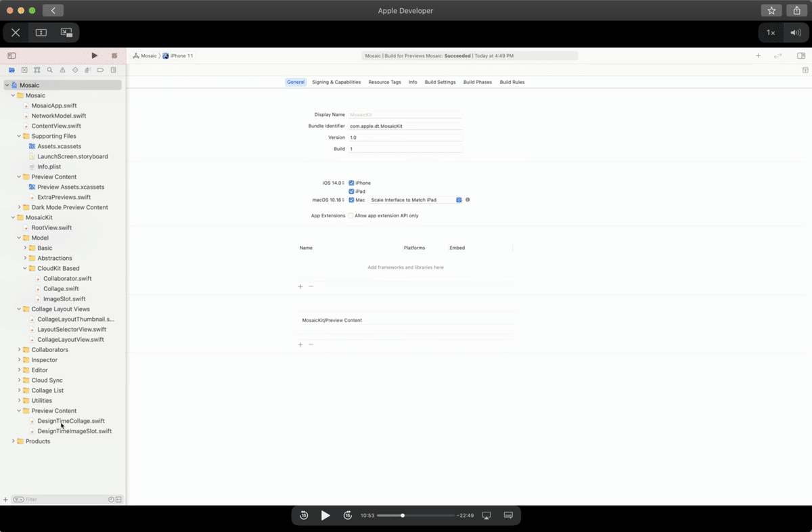Click the Display Name field
Viewport: 812px width, 532px height.
(405, 115)
